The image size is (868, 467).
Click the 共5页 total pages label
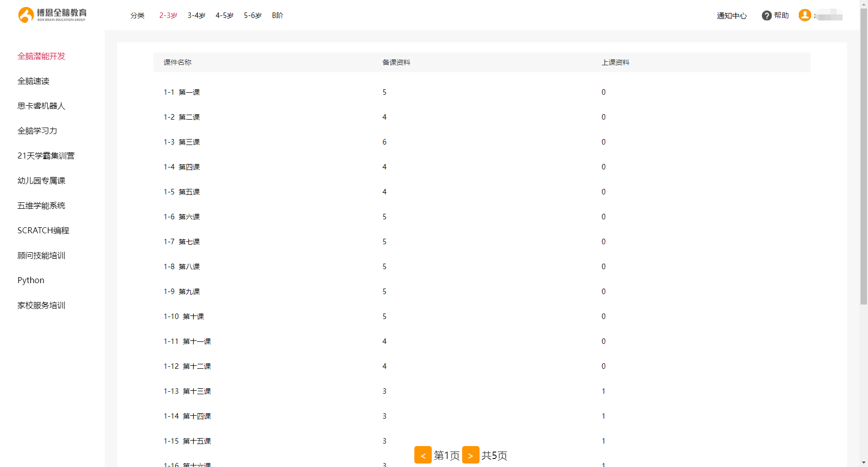coord(495,456)
